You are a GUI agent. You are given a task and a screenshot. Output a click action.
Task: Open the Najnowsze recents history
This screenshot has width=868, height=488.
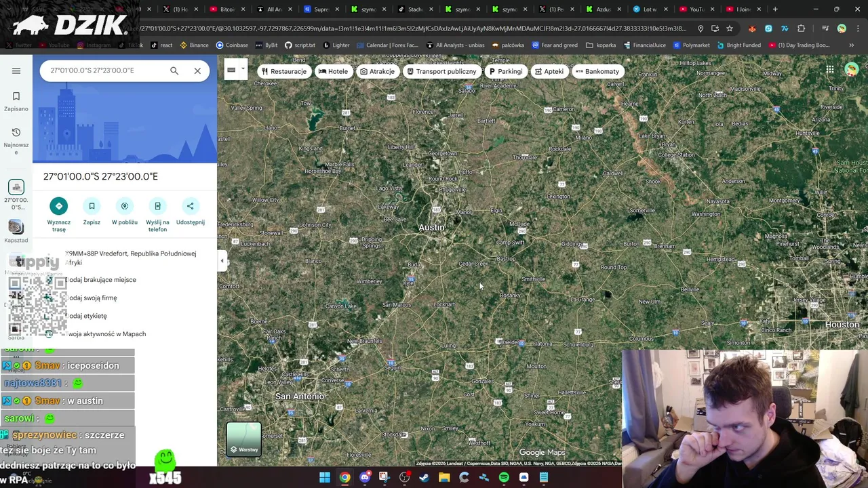point(16,140)
